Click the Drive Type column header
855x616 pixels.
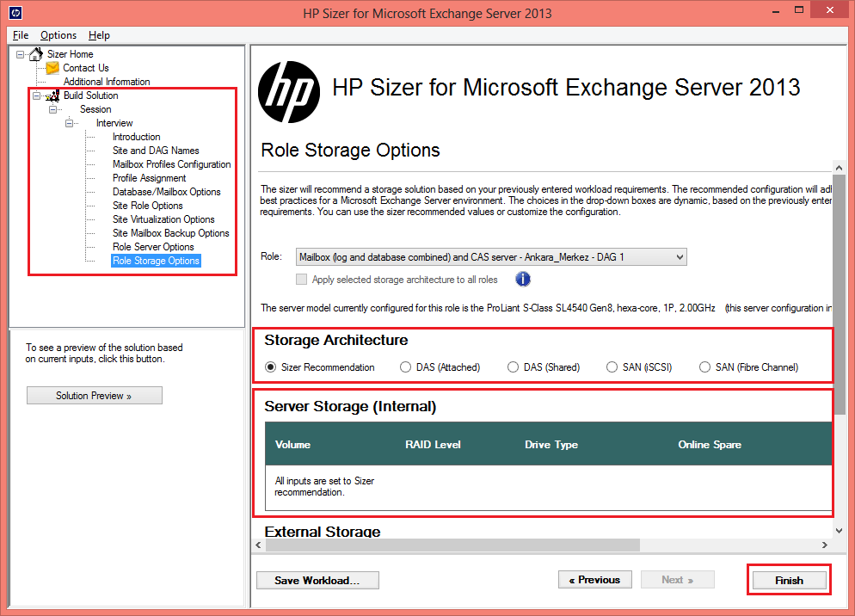551,445
